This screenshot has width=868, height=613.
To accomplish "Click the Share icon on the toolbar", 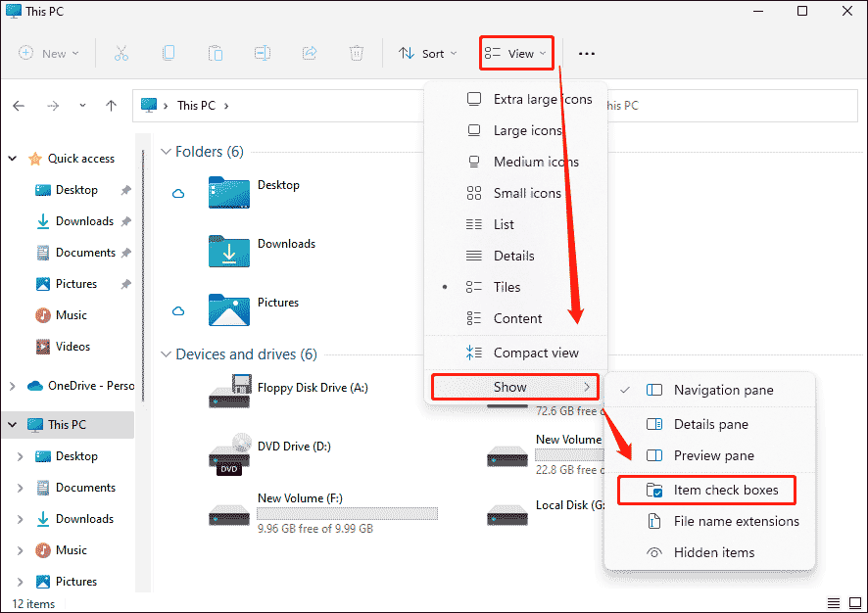I will 310,53.
